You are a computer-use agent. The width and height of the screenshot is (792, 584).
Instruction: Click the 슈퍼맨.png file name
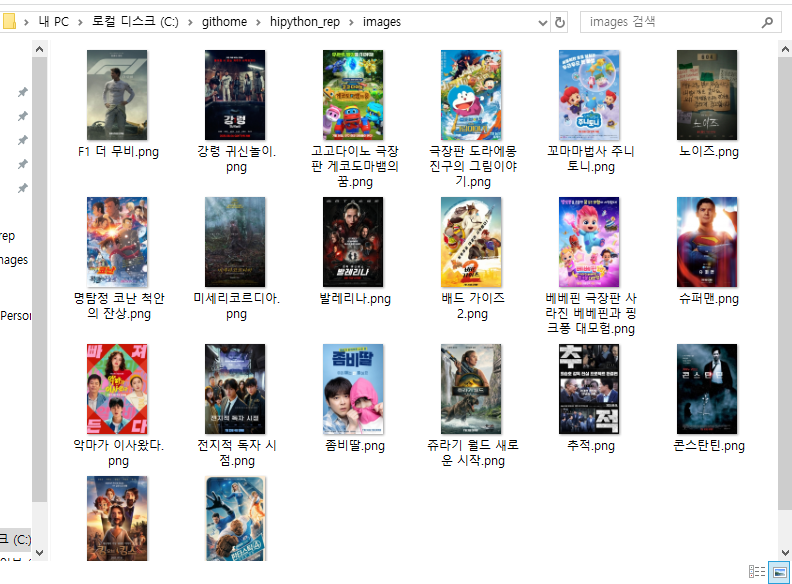click(709, 299)
